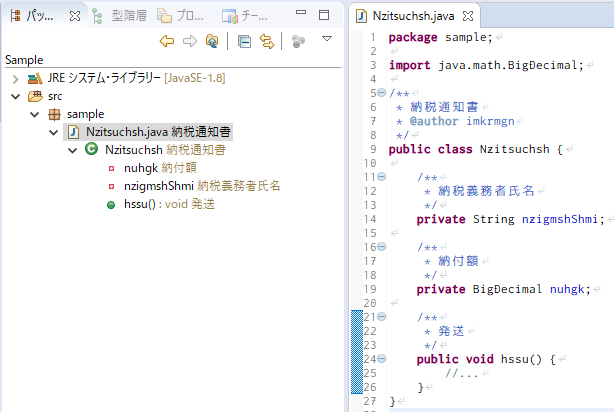The height and width of the screenshot is (412, 614).
Task: Close the Nzitsuchsh.java editor tab
Action: tap(468, 16)
